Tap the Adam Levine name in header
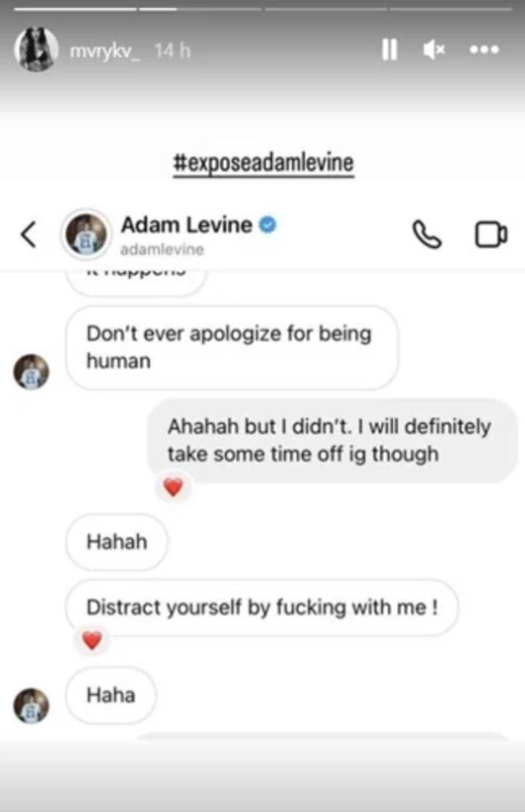525x812 pixels. [x=186, y=225]
